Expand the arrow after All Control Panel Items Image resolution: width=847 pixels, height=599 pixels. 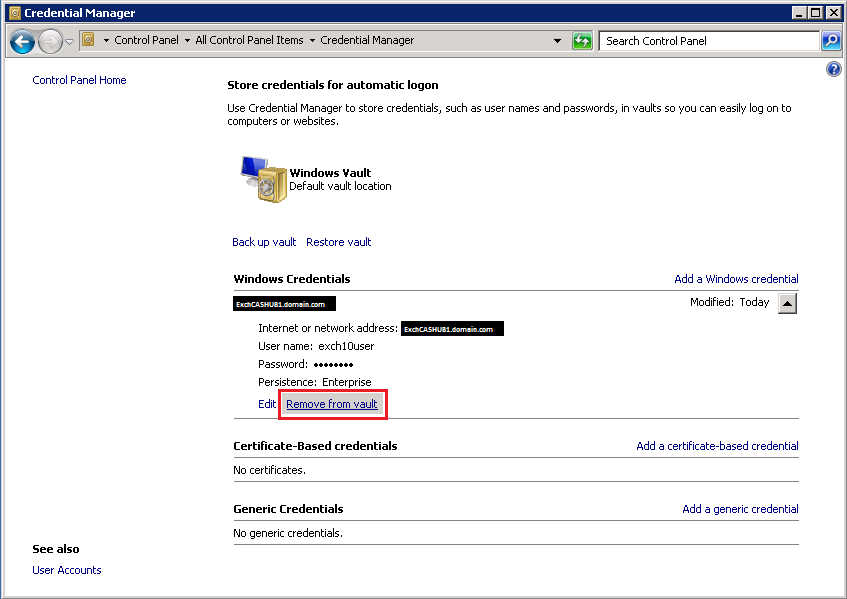pos(312,41)
